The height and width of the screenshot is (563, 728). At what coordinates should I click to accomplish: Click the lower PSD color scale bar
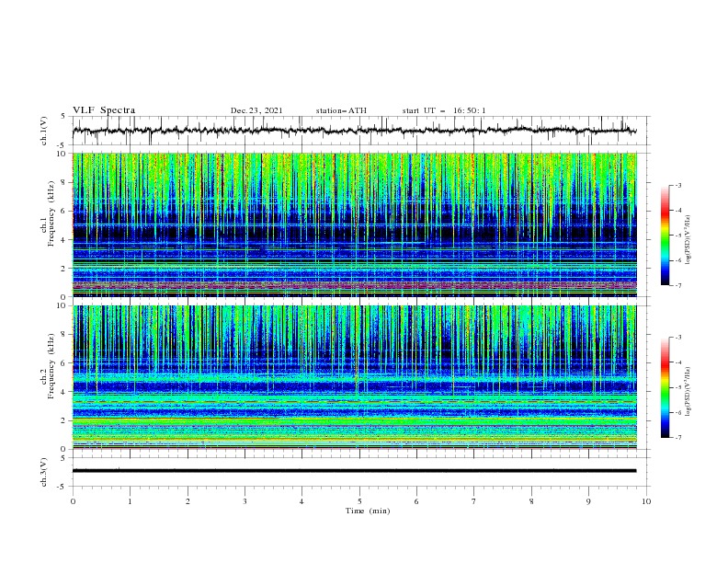(x=665, y=387)
